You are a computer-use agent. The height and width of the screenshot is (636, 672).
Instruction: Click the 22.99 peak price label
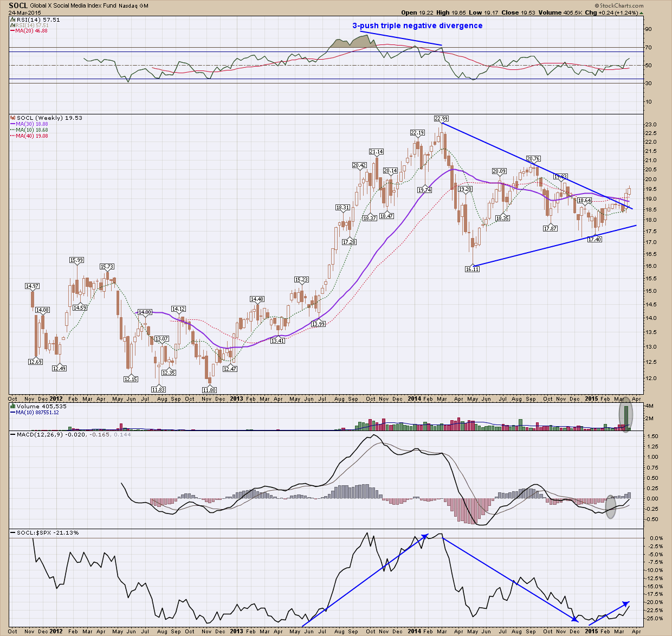pos(441,118)
